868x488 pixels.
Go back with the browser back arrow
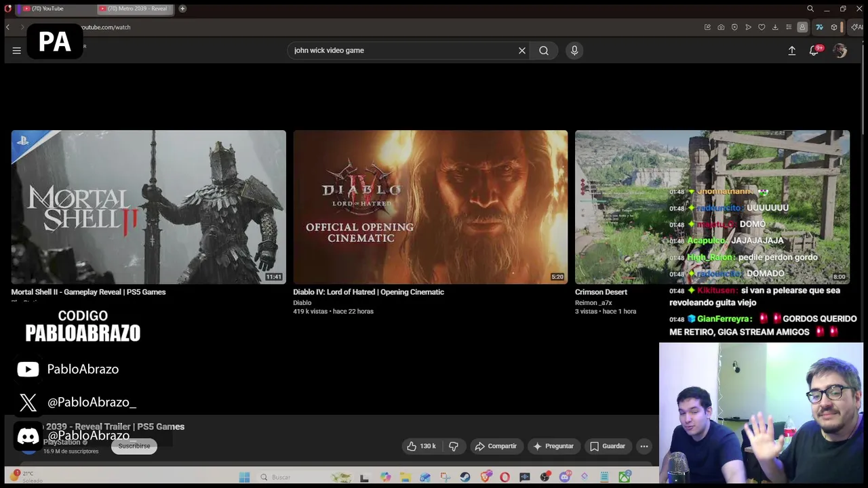point(7,27)
